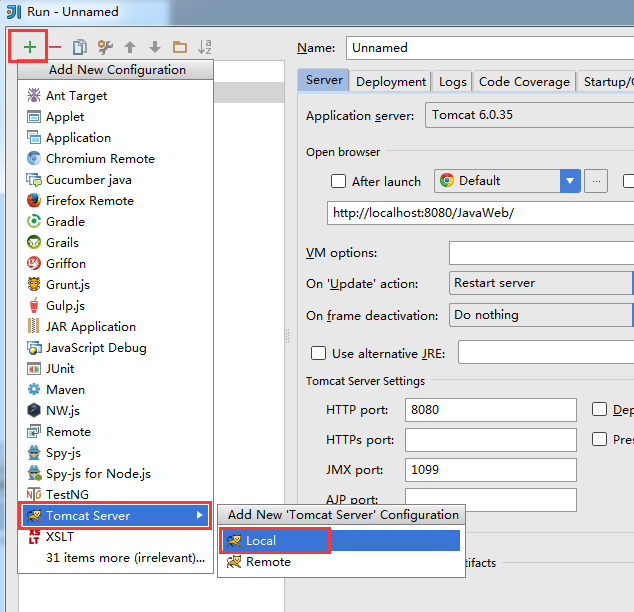Click the HTTP port input field
This screenshot has width=634, height=612.
click(x=490, y=410)
